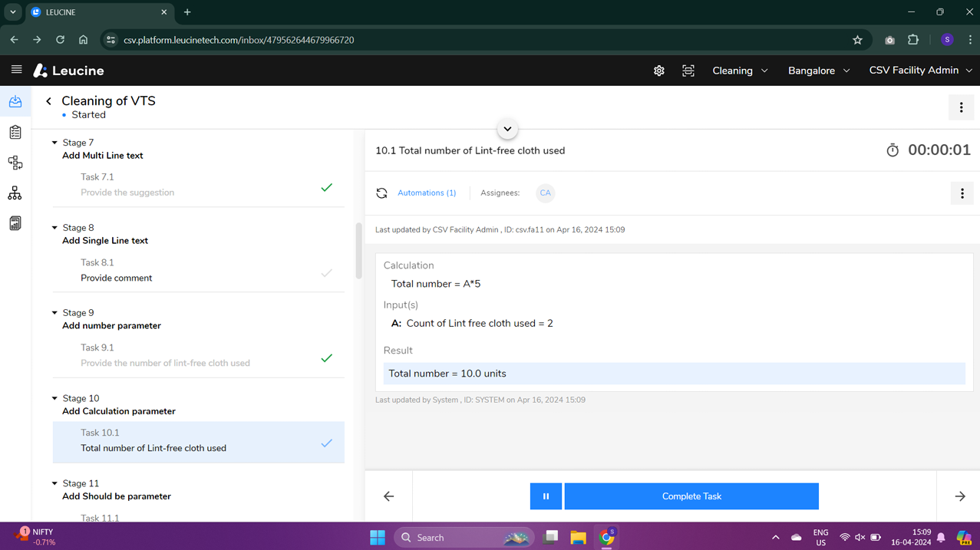Screen dimensions: 980x550
Task: Open Chrome from the taskbar
Action: point(607,537)
